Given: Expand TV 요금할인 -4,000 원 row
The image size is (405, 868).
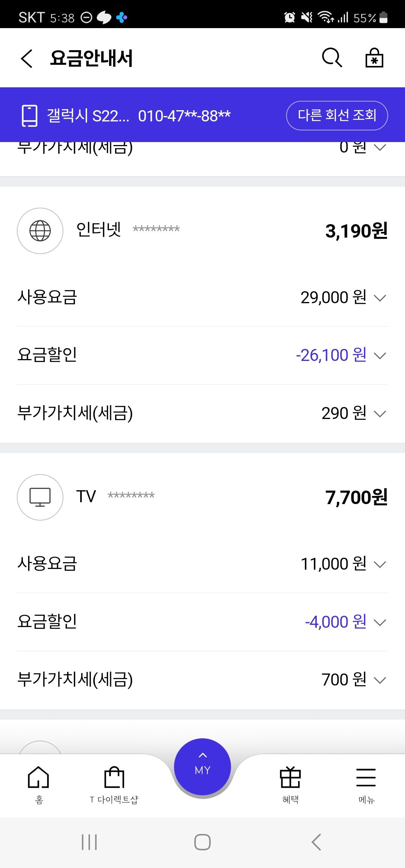Looking at the screenshot, I should (380, 623).
